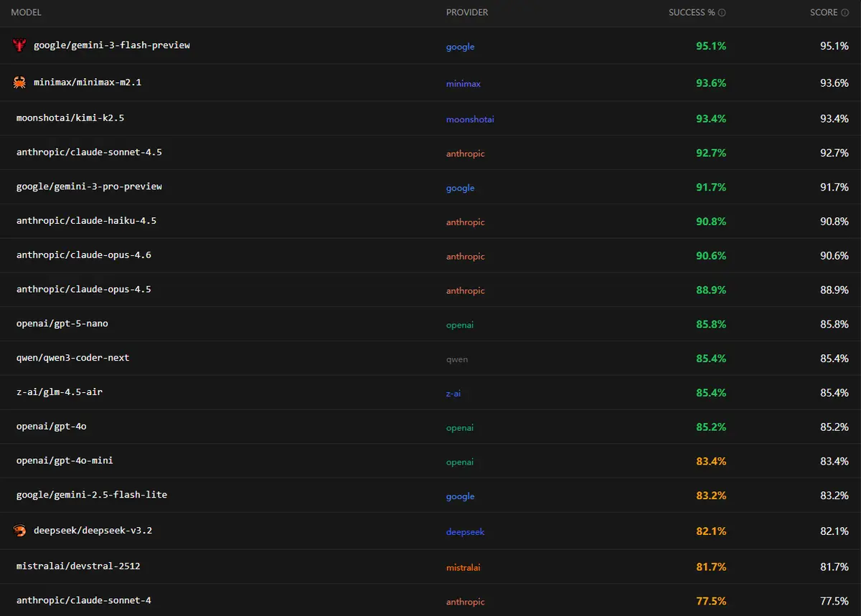Click the green 92.7% success value
Screen dimensions: 861x616
711,153
